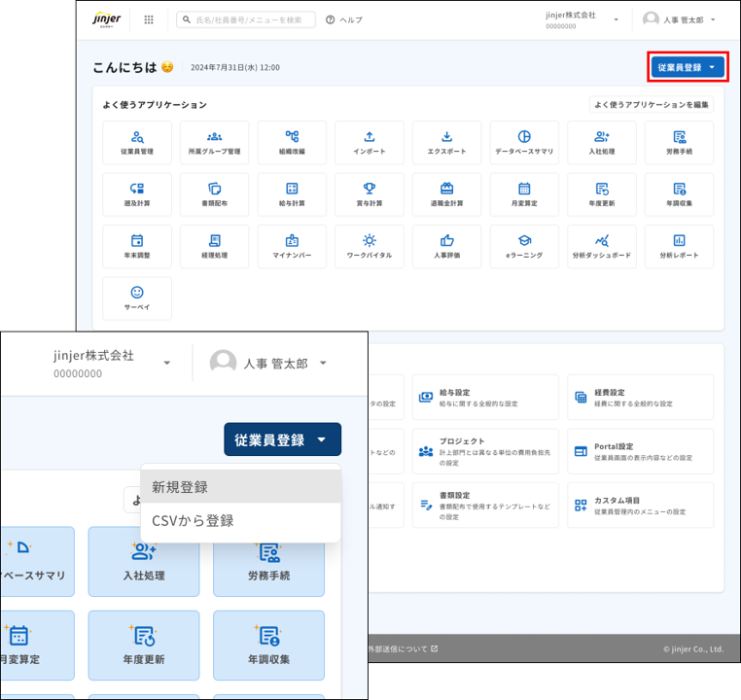
Task: Open the 従業員管理 app tile
Action: point(137,143)
